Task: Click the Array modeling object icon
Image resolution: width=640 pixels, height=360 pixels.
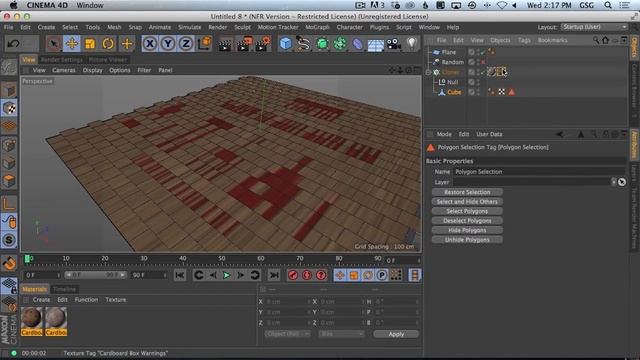Action: click(340, 44)
